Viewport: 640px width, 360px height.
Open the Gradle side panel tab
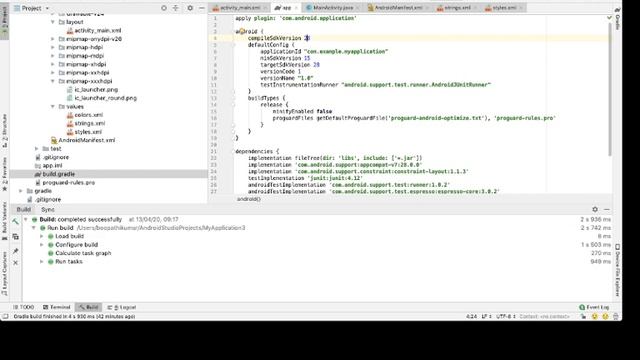[618, 19]
